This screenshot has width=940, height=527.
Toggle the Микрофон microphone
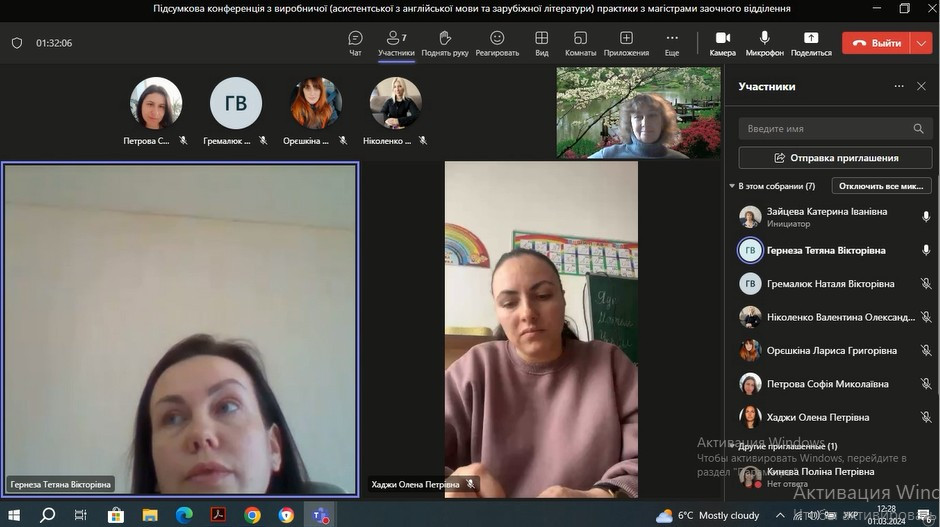[764, 43]
